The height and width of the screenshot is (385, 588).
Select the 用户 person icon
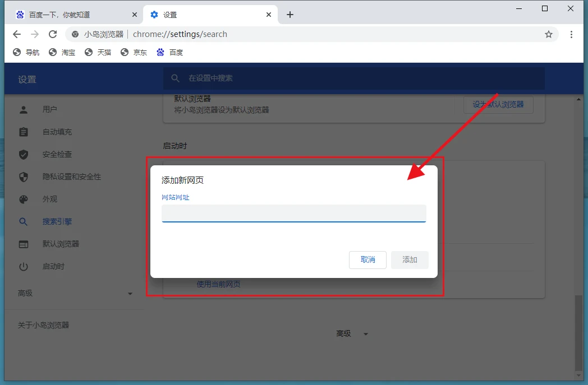click(24, 109)
